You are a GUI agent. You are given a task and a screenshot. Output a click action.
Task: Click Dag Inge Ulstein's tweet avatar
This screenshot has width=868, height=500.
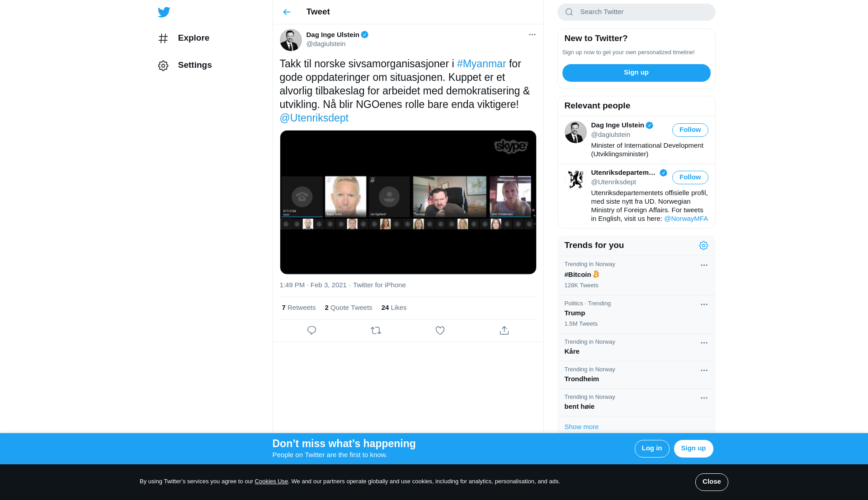pyautogui.click(x=291, y=40)
